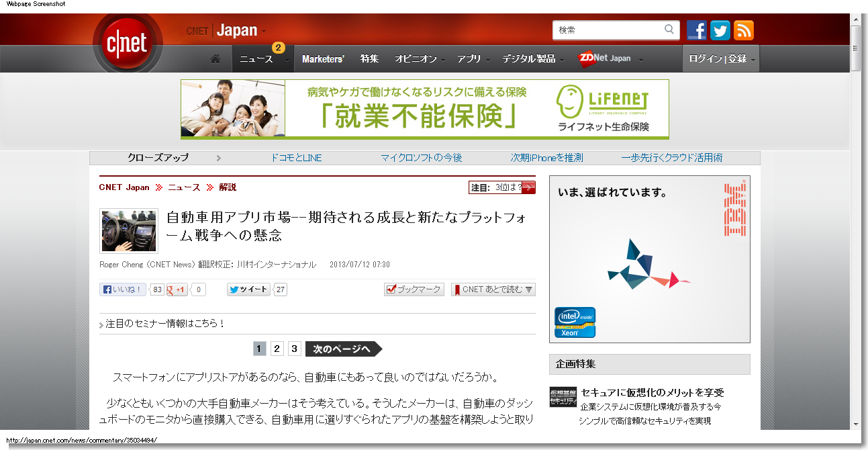
Task: Open the ニュース menu item
Action: pyautogui.click(x=256, y=59)
